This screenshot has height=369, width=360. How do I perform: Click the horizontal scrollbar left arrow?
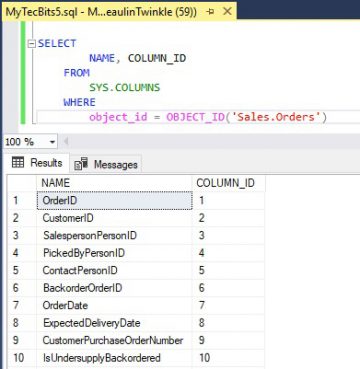coord(66,142)
